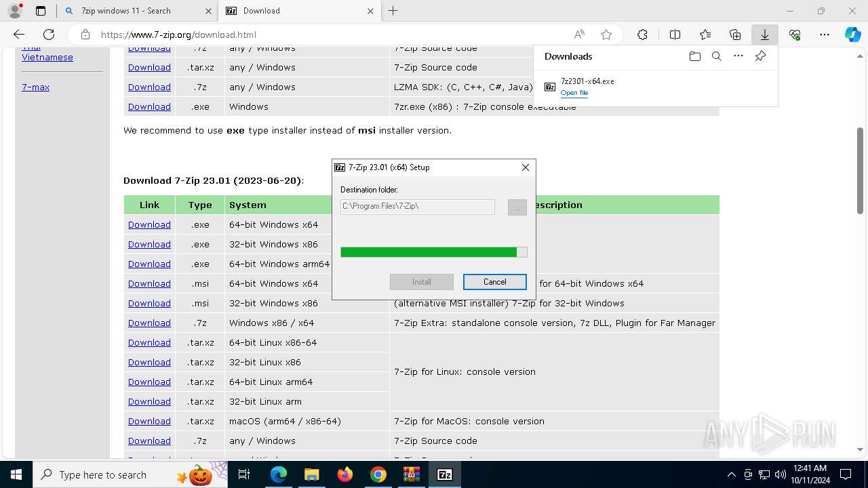Open a new browser tab
Viewport: 868px width, 488px height.
tap(393, 11)
